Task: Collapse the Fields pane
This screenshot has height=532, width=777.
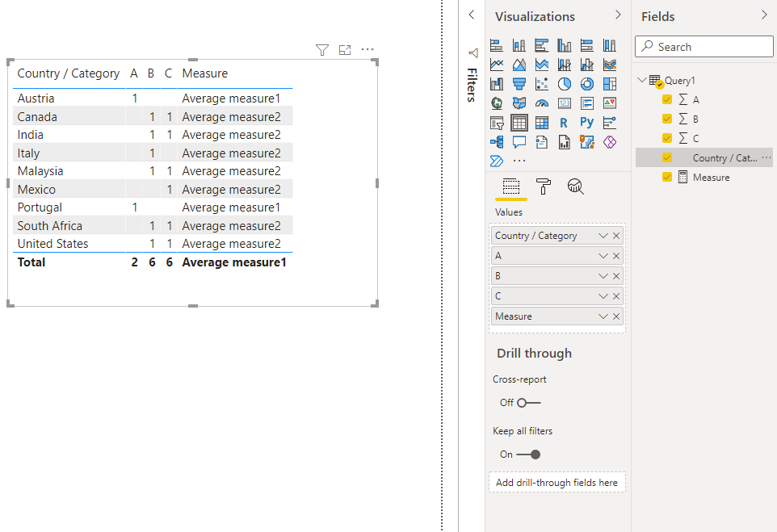Action: 764,15
